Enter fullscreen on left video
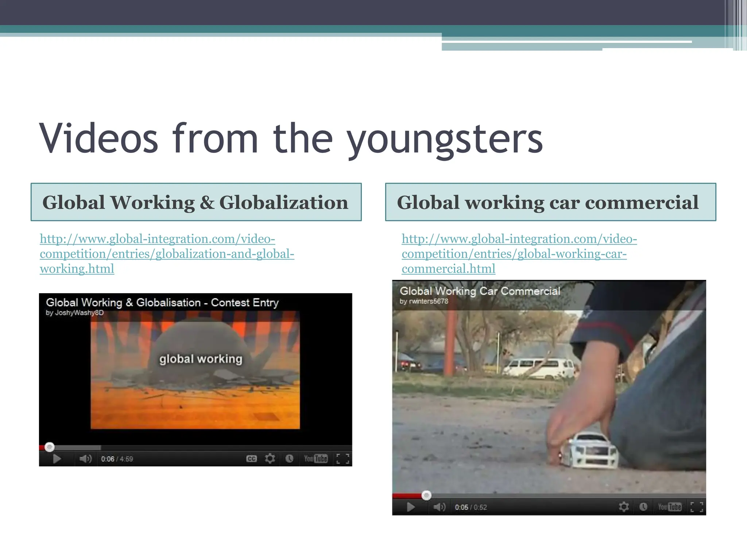The height and width of the screenshot is (560, 747). [x=343, y=459]
